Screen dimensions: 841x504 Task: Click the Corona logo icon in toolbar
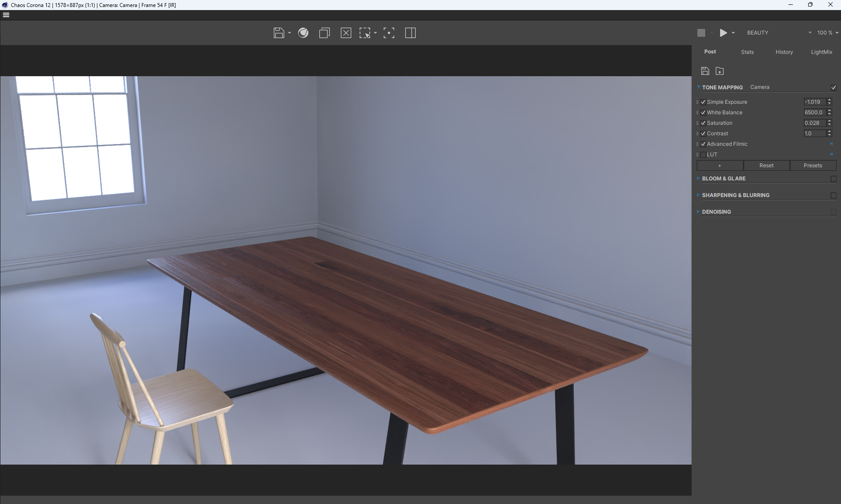[303, 33]
